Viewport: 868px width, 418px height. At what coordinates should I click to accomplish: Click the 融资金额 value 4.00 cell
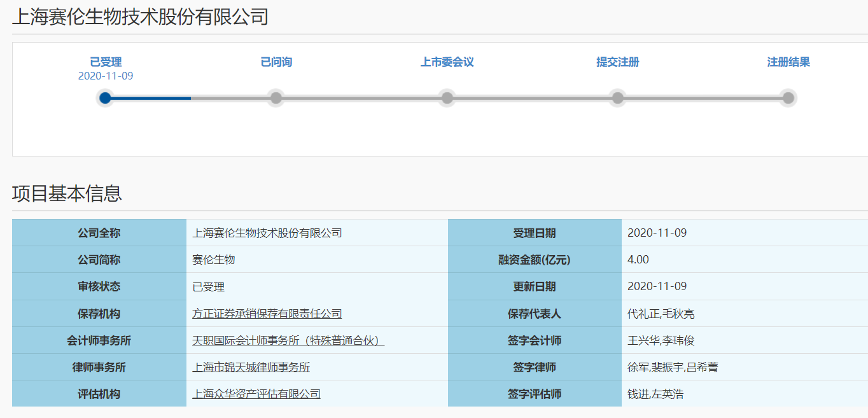638,260
